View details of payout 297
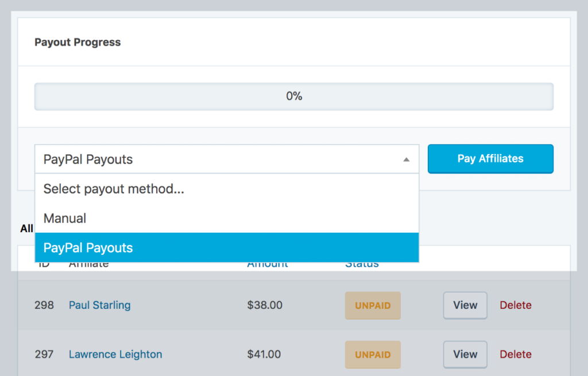 tap(465, 354)
